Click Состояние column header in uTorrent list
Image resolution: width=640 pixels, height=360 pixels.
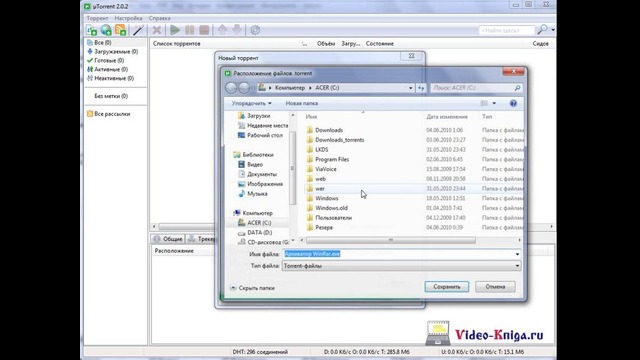tap(380, 44)
